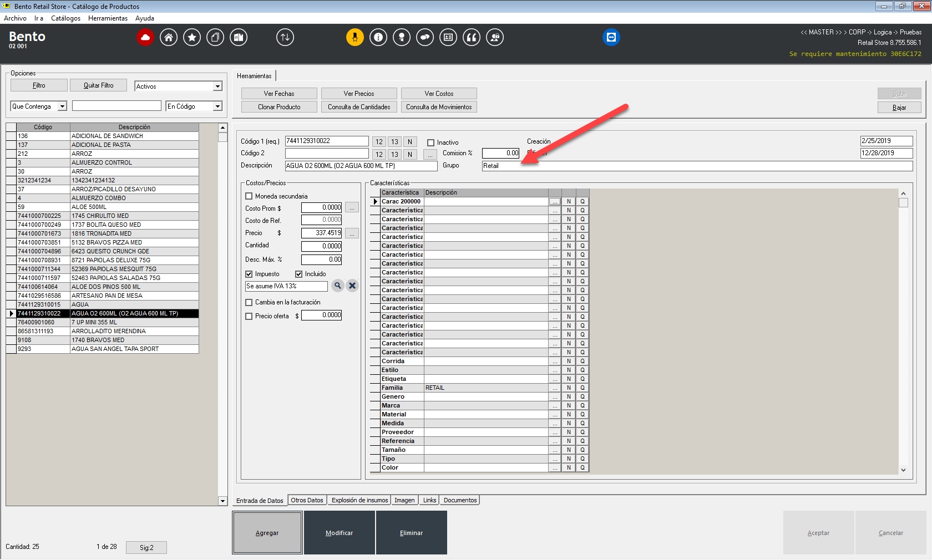Click the ID card icon
The width and height of the screenshot is (932, 560).
click(x=448, y=37)
